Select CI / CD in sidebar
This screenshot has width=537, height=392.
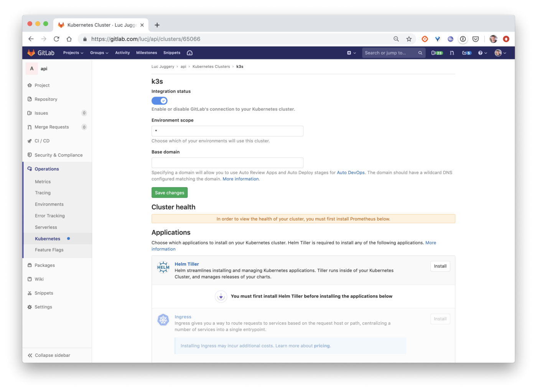pos(42,141)
